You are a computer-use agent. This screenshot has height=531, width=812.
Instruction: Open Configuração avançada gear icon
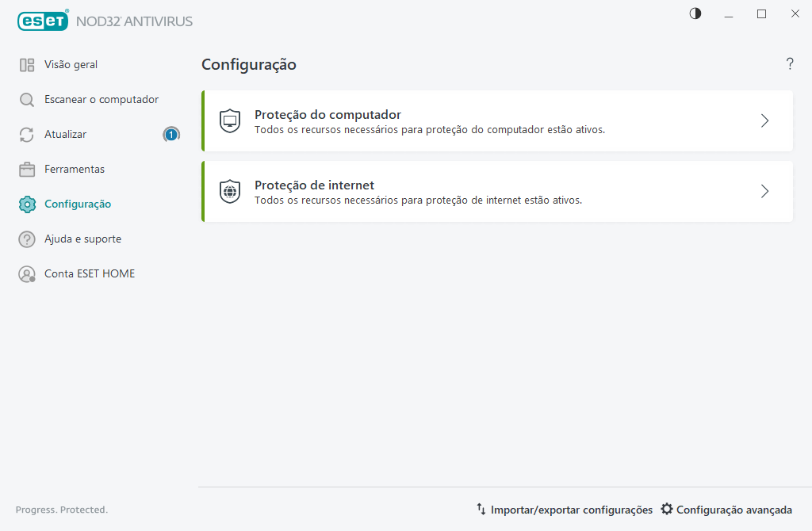(x=666, y=510)
